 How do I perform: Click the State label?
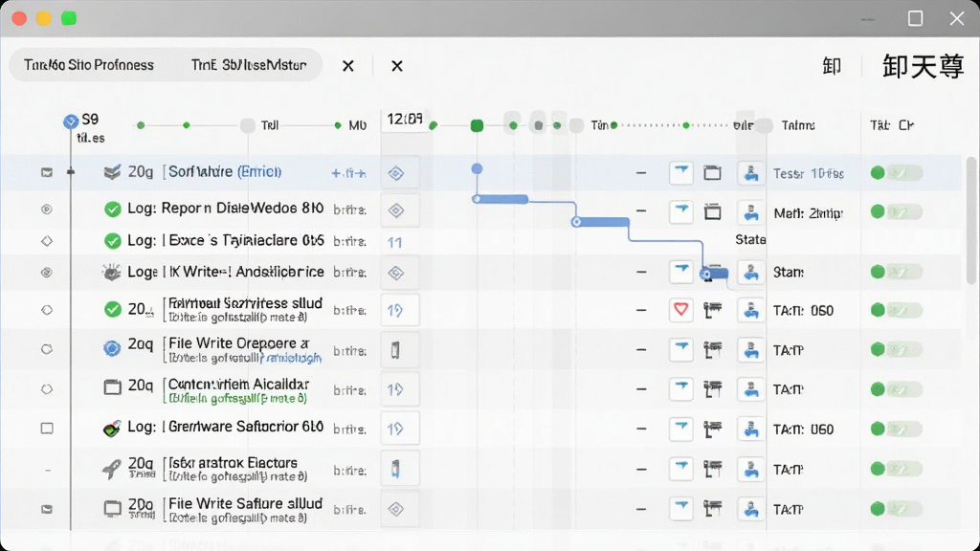click(x=750, y=240)
